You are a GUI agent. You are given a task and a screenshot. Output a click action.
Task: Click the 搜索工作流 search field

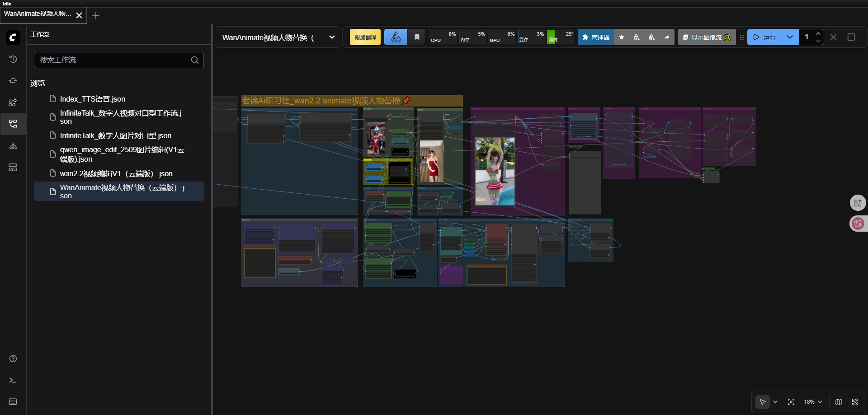point(113,60)
